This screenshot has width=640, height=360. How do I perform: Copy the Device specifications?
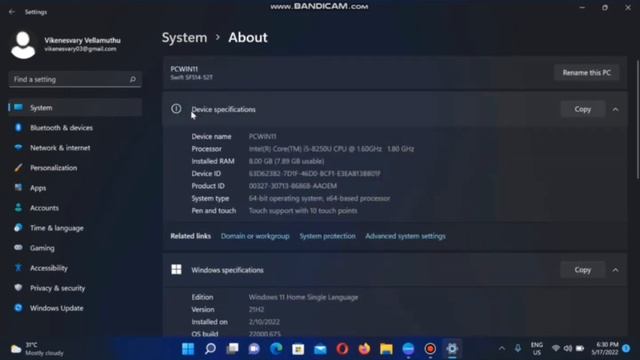(582, 109)
